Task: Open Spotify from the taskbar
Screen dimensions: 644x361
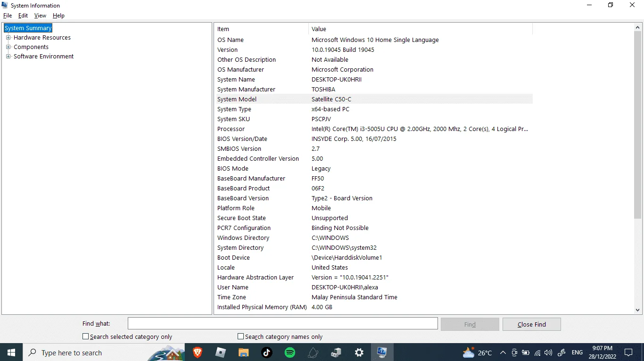Action: pos(289,353)
